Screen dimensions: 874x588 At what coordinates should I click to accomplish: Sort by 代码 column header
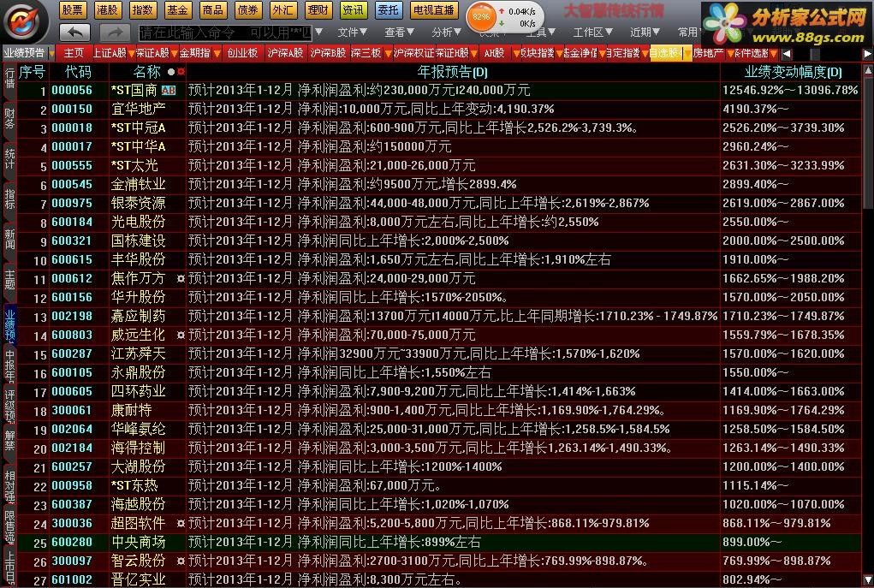coord(78,72)
